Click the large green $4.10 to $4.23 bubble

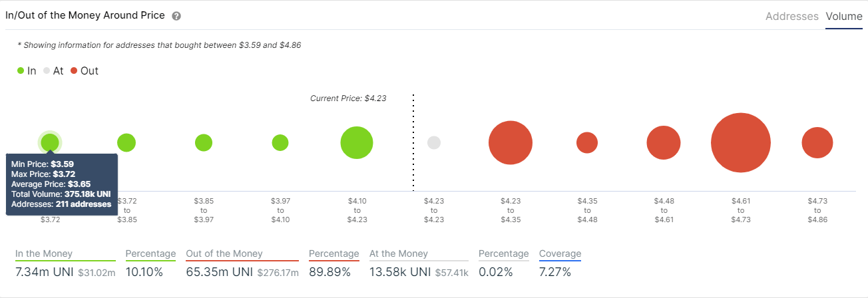(357, 142)
